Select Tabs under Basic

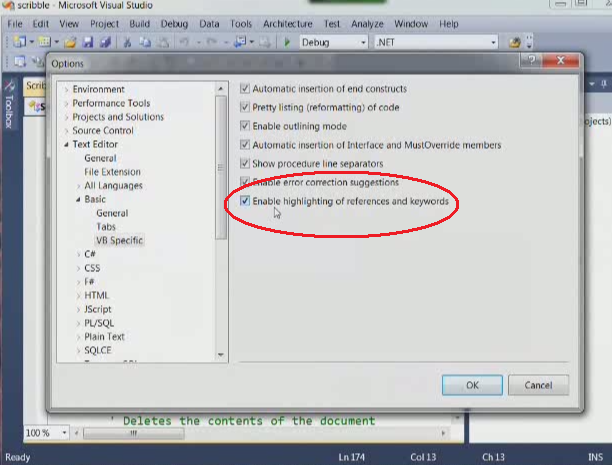point(106,227)
